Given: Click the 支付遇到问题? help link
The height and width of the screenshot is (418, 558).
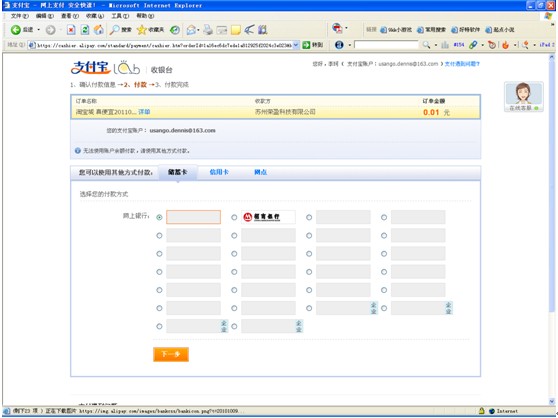Looking at the screenshot, I should coord(462,64).
